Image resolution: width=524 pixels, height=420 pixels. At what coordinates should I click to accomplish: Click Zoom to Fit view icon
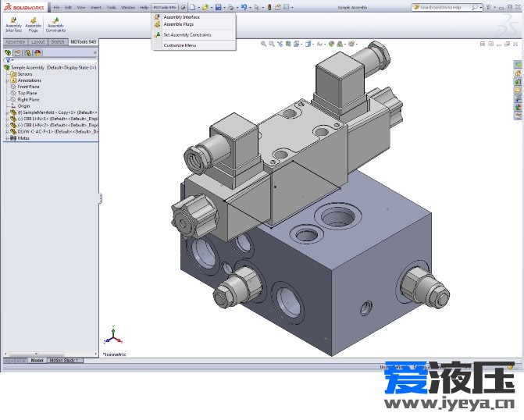point(263,44)
